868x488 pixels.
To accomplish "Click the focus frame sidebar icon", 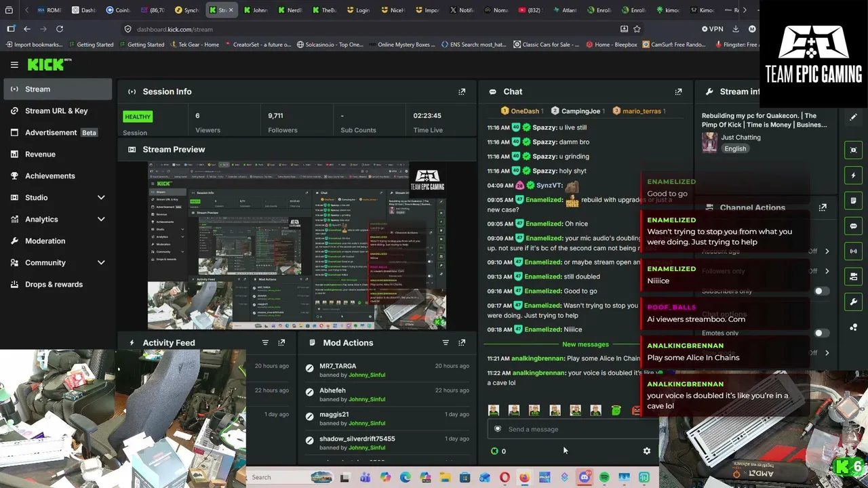I will (854, 150).
